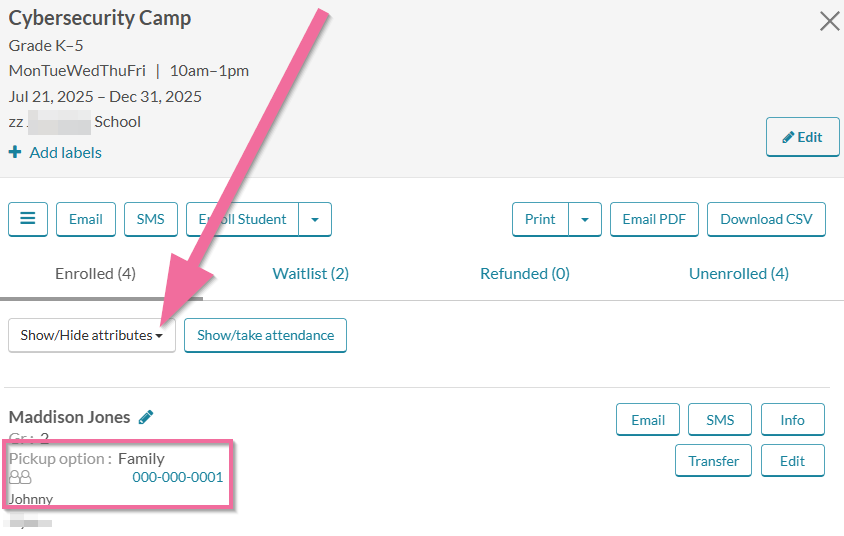This screenshot has width=844, height=536.
Task: Click the plus icon beside Add labels
Action: (15, 152)
